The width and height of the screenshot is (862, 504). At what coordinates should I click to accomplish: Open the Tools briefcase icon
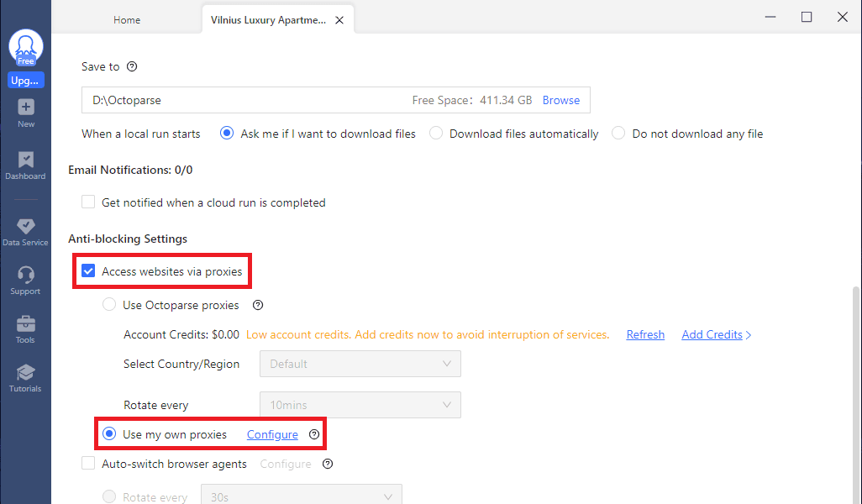(x=25, y=323)
